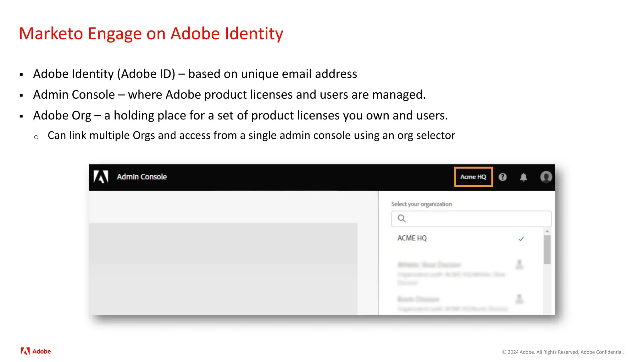Click the Adobe Identity (Adobe ID) bullet text
This screenshot has height=362, width=644.
pos(195,74)
